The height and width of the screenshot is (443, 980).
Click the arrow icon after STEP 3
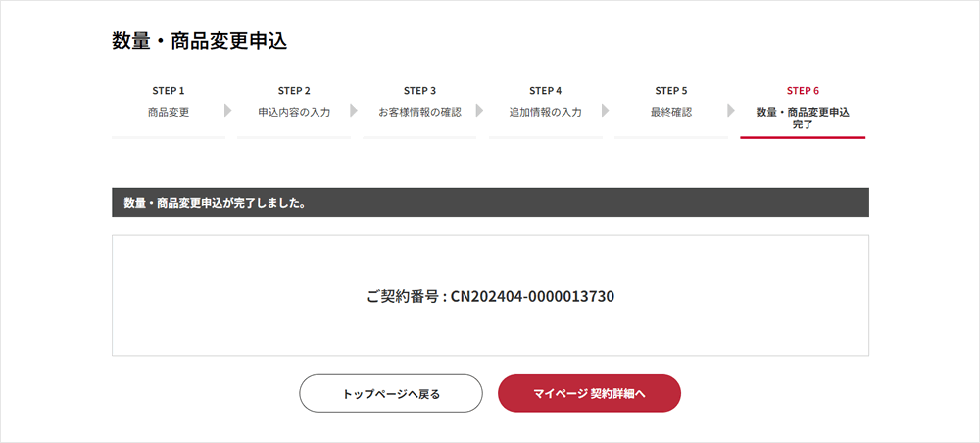pyautogui.click(x=479, y=111)
